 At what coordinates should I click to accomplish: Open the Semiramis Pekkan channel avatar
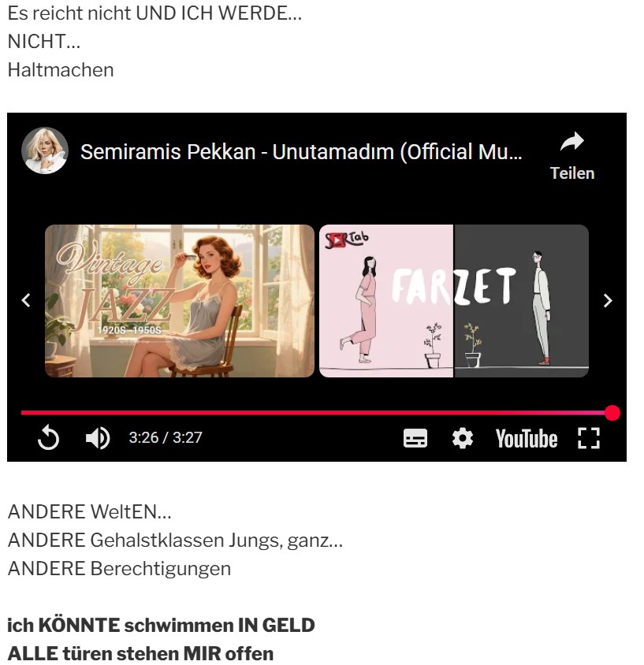pos(45,150)
